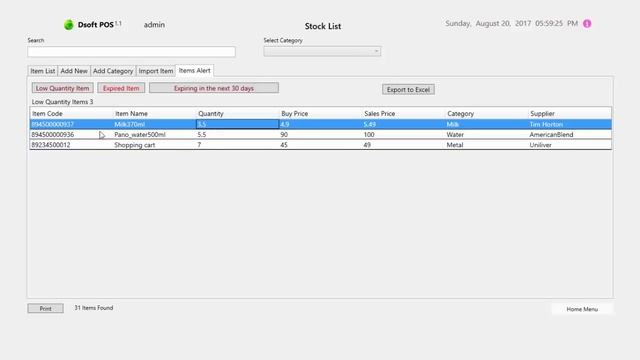
Task: Click Export to Excel button
Action: point(408,89)
